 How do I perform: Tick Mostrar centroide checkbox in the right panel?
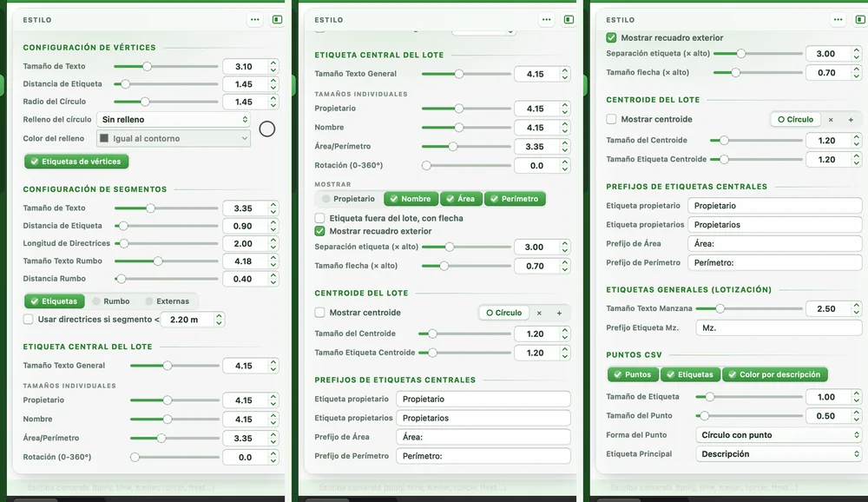click(611, 119)
